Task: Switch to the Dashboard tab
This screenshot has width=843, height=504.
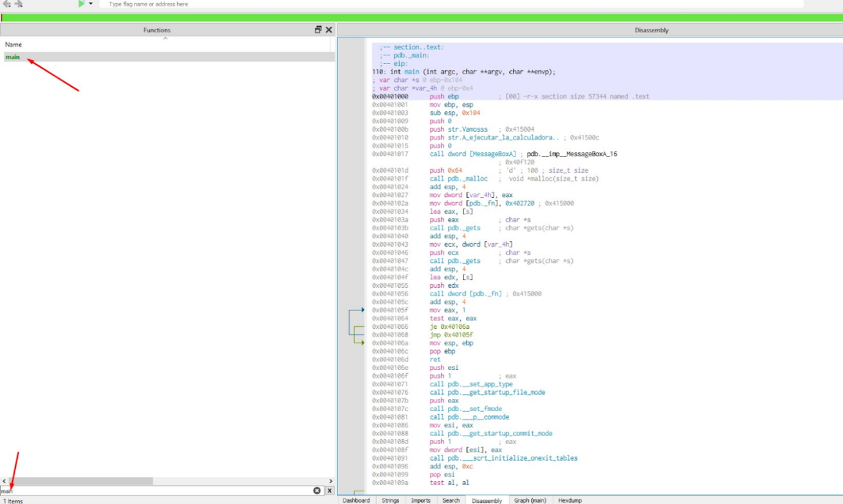Action: point(356,500)
